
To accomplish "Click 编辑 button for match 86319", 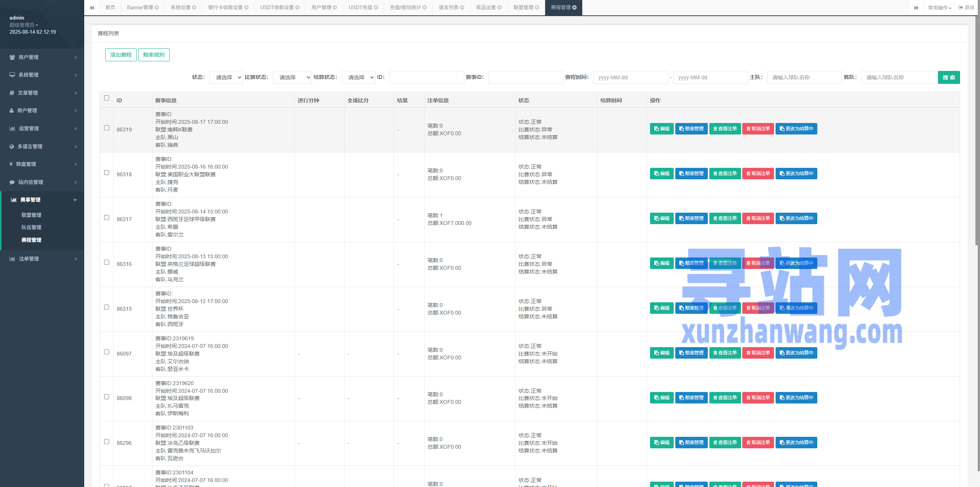I will coord(661,129).
